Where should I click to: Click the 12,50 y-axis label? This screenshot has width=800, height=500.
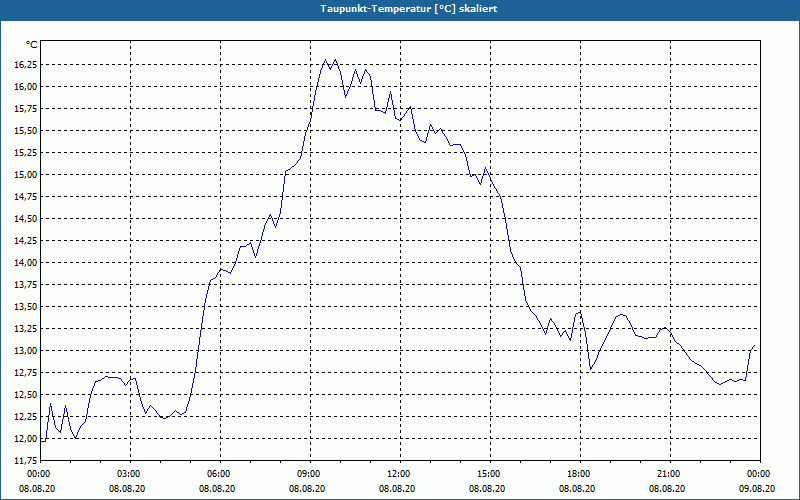[26, 395]
